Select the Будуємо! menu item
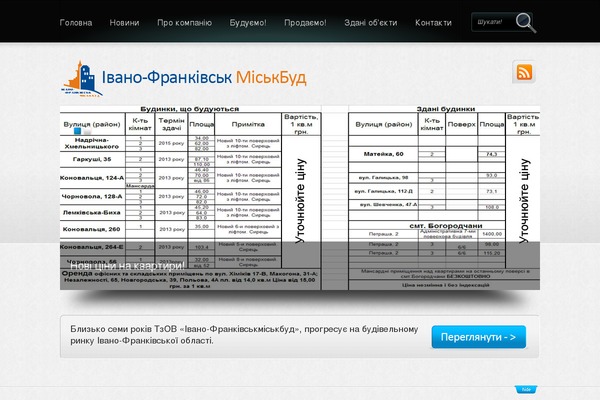 tap(248, 23)
